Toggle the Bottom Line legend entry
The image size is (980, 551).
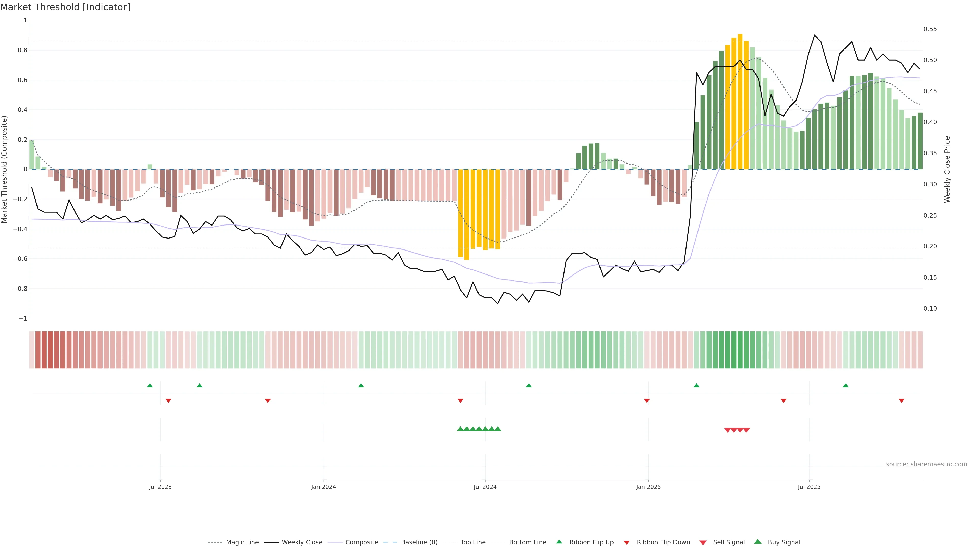click(x=527, y=542)
